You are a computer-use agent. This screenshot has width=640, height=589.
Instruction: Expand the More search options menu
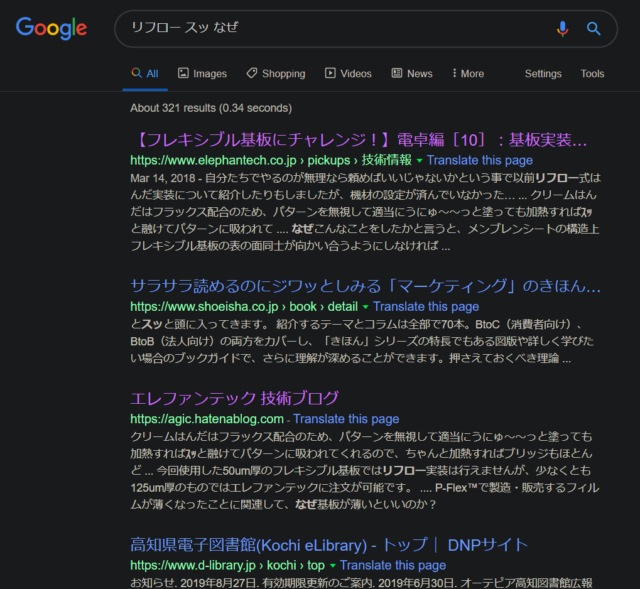click(x=468, y=73)
